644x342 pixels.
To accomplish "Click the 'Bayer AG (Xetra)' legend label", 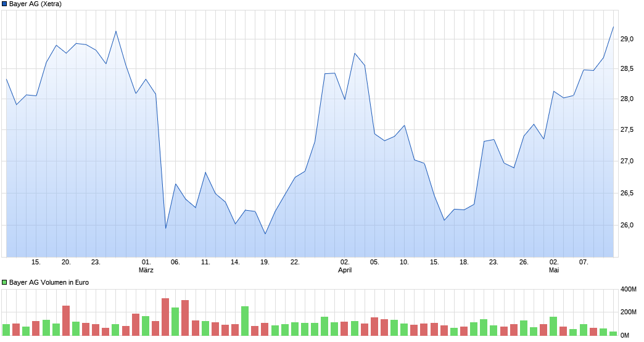I will click(35, 4).
